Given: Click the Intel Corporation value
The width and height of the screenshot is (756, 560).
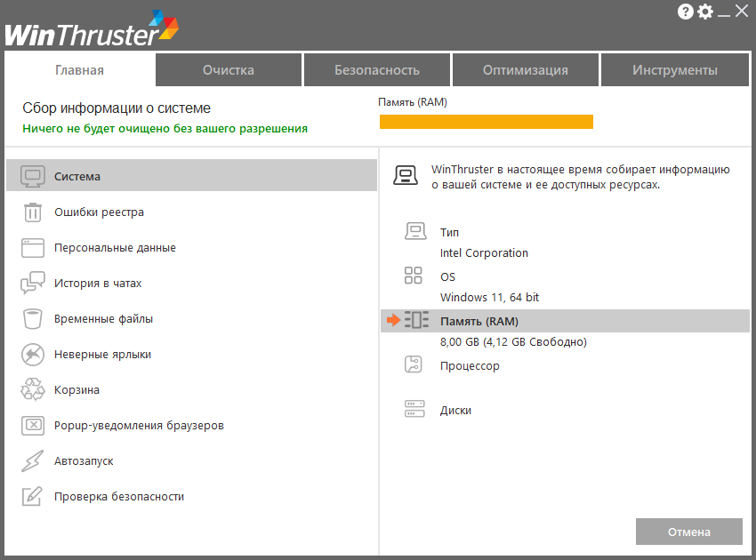Looking at the screenshot, I should [484, 253].
